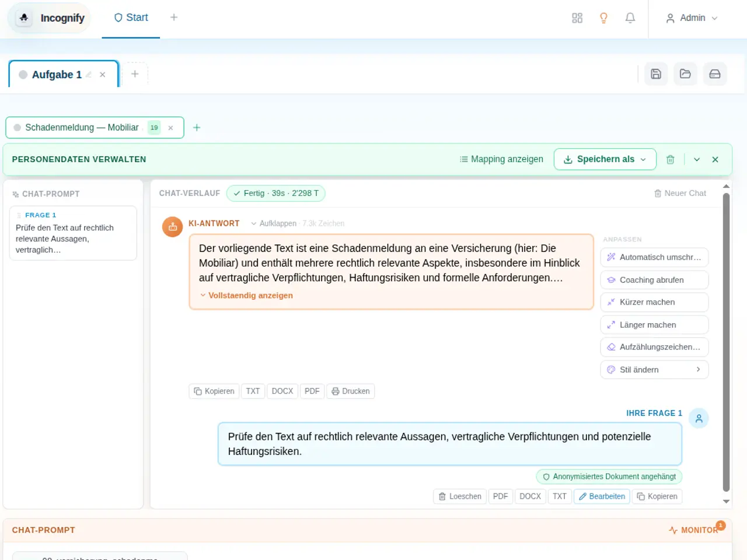
Task: Rename Aufgabe 1 via pencil icon
Action: (x=89, y=75)
